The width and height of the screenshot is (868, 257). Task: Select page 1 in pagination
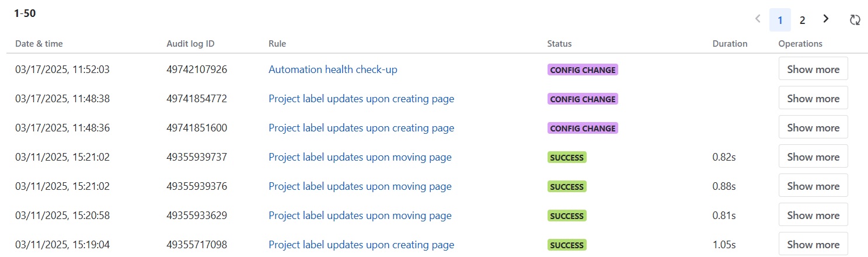click(x=780, y=20)
